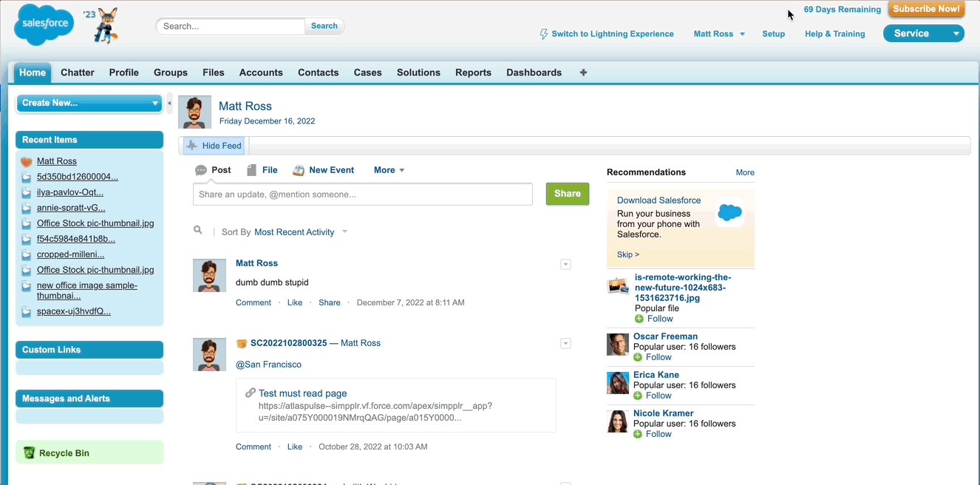
Task: Click file icon beside annie-spratt-vG...
Action: 27,208
